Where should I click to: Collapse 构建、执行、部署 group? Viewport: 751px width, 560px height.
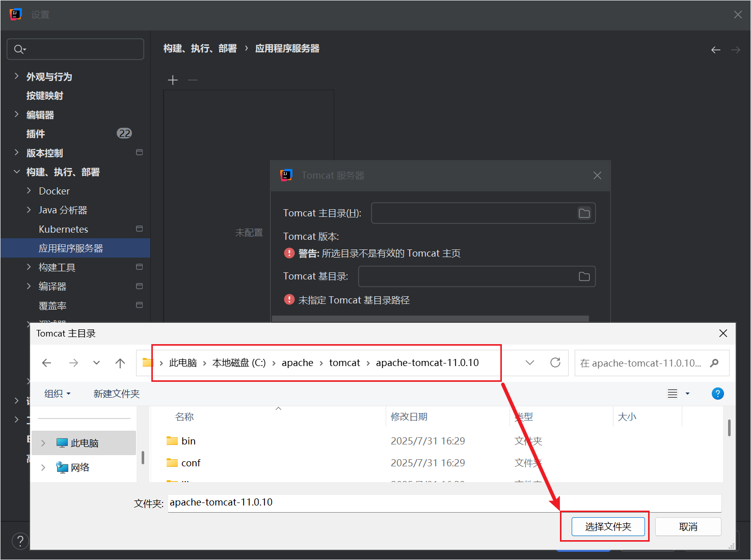tap(16, 172)
